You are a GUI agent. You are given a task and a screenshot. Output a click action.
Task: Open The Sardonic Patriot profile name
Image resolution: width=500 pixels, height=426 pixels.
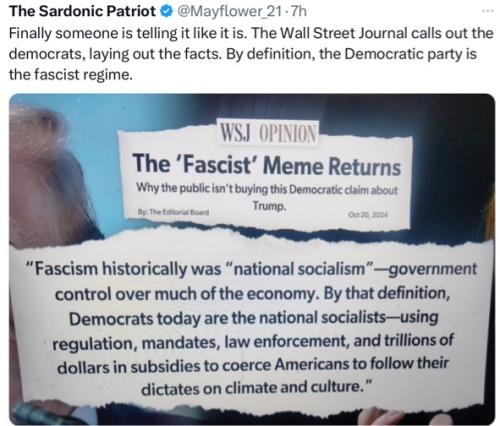click(82, 12)
